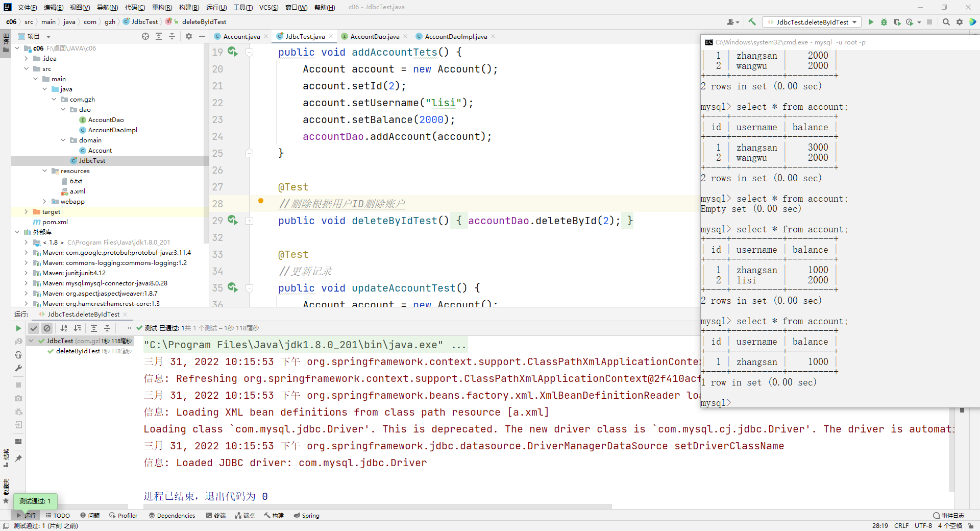Toggle read-only lock icon in status bar
The image size is (980, 531).
point(970,525)
